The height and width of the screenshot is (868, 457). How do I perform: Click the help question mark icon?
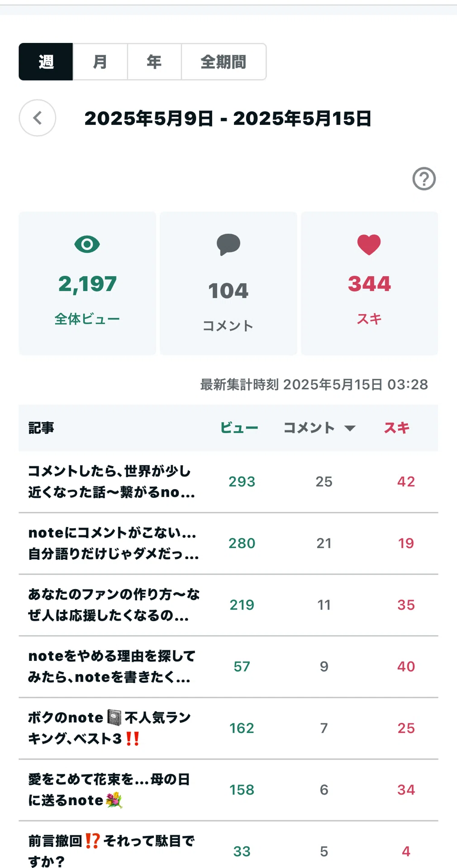[424, 179]
